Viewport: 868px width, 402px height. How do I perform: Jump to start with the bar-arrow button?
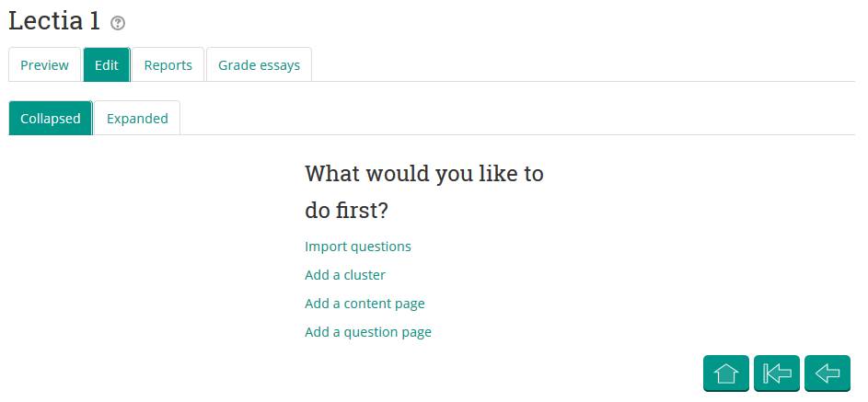(777, 373)
